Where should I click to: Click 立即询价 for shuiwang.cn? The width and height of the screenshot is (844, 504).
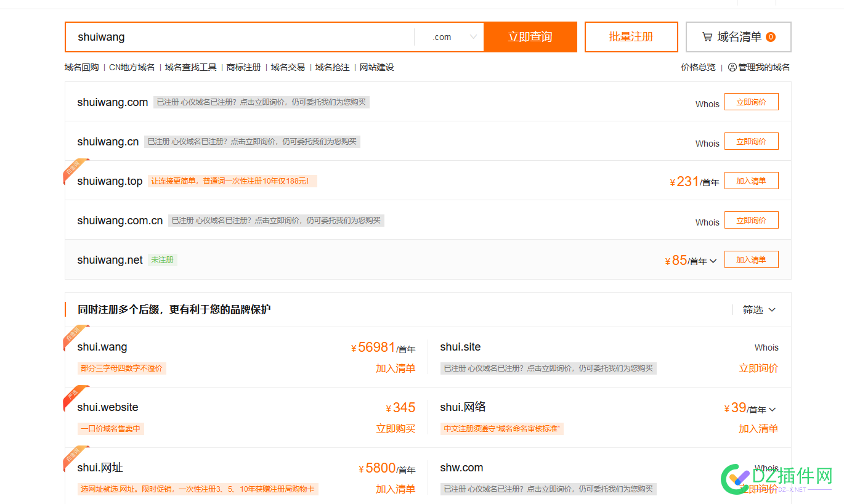(751, 141)
